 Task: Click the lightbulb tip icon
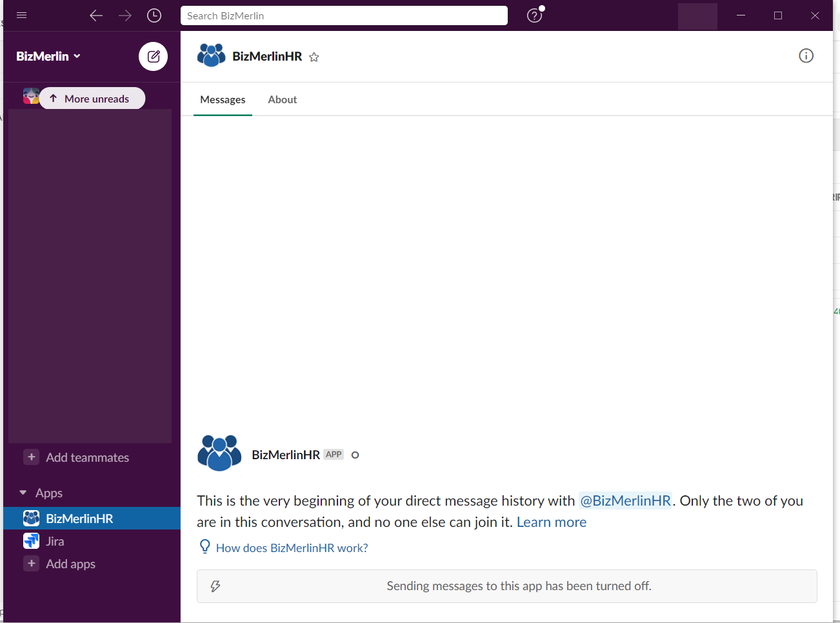205,547
